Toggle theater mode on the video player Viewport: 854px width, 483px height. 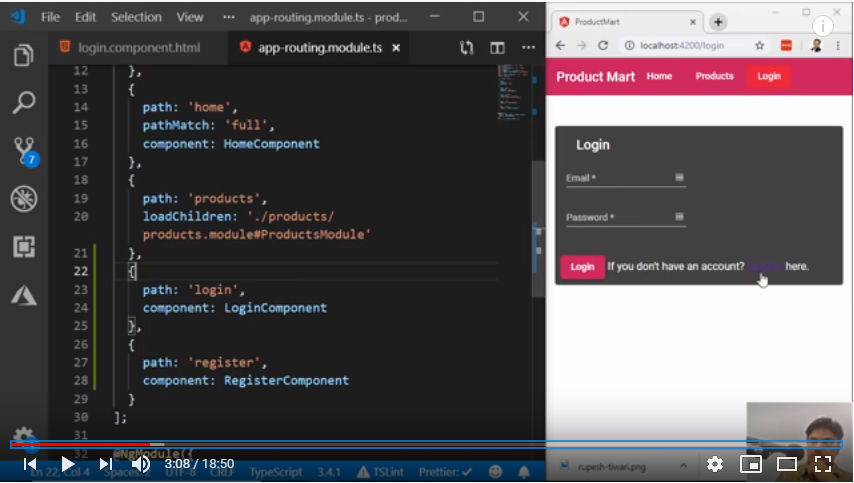coord(787,464)
